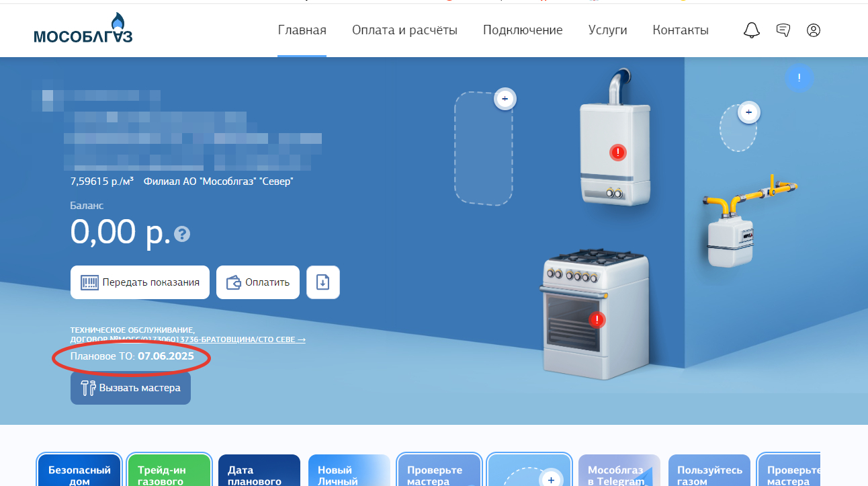Viewport: 868px width, 486px height.
Task: Add equipment via plus on dashed oval slot
Action: 748,112
